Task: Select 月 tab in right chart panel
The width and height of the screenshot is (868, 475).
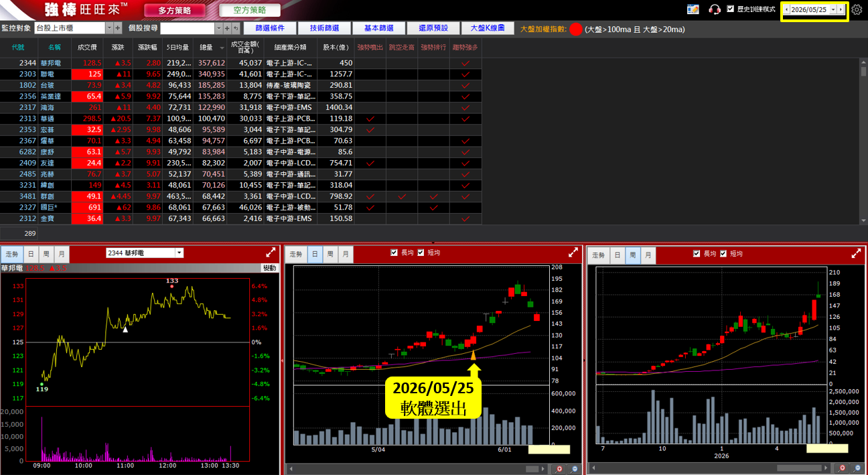Action: 648,255
